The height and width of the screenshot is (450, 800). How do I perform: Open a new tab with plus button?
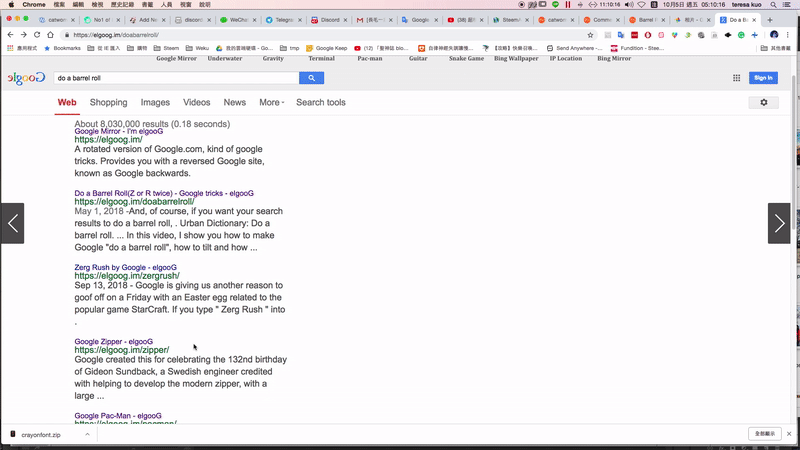[x=770, y=20]
